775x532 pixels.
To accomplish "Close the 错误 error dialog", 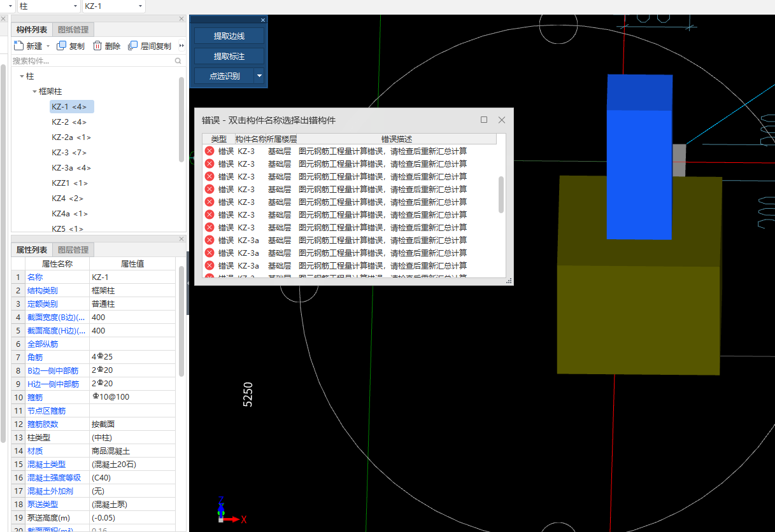I will click(x=502, y=120).
